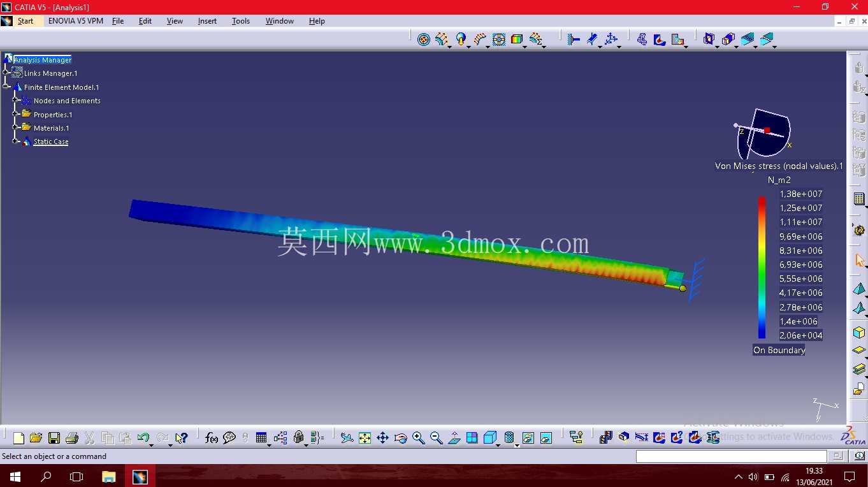Select Static Case in the tree
868x487 pixels.
51,142
